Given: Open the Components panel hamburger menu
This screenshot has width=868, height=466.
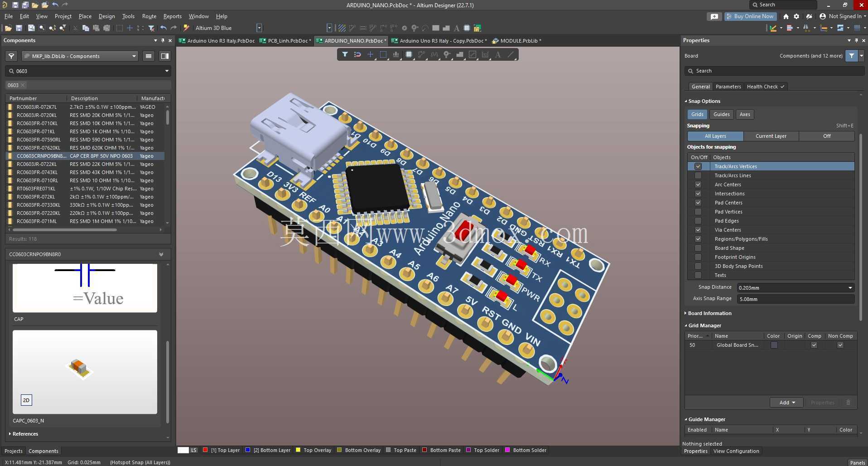Looking at the screenshot, I should pyautogui.click(x=148, y=56).
